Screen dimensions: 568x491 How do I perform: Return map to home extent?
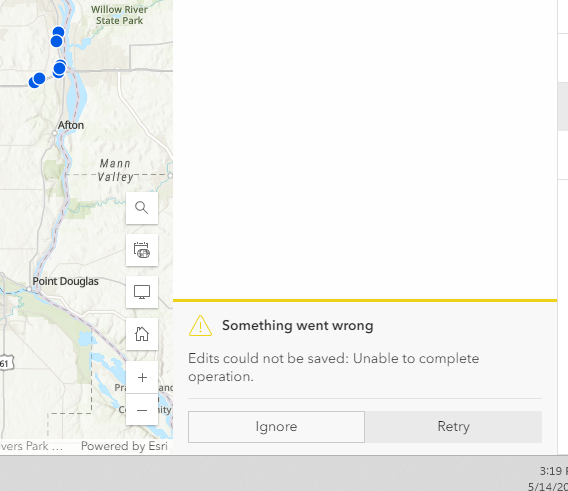coord(142,334)
